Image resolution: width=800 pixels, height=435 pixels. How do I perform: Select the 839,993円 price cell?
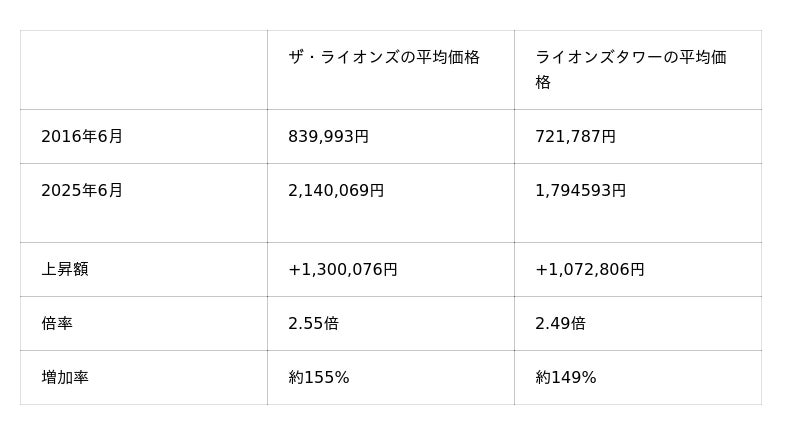(x=329, y=137)
